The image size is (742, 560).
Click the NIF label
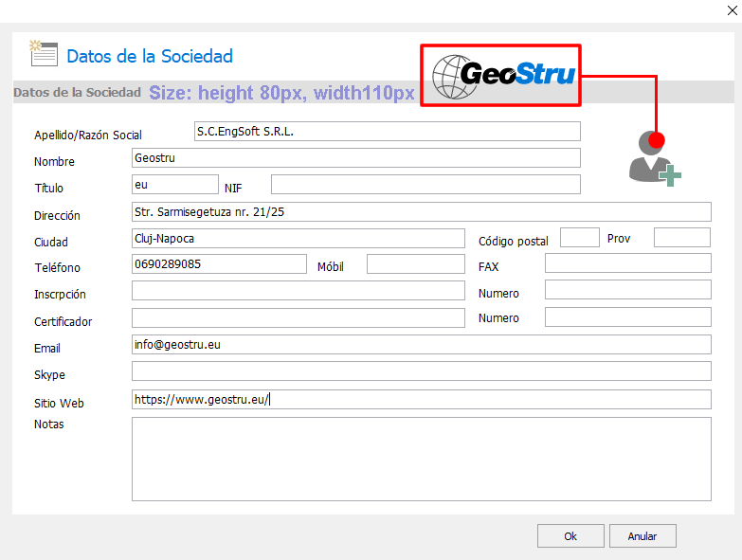point(233,189)
